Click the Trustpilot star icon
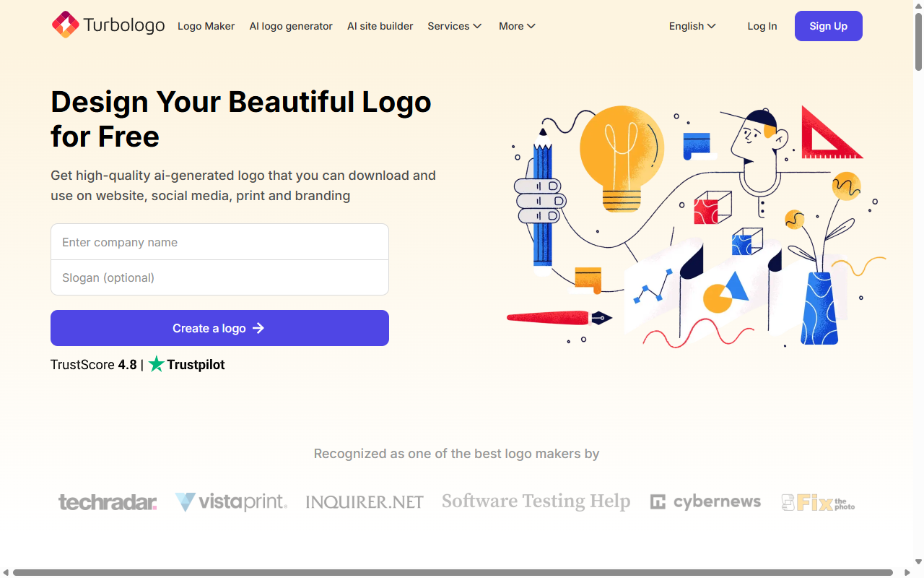 coord(157,364)
